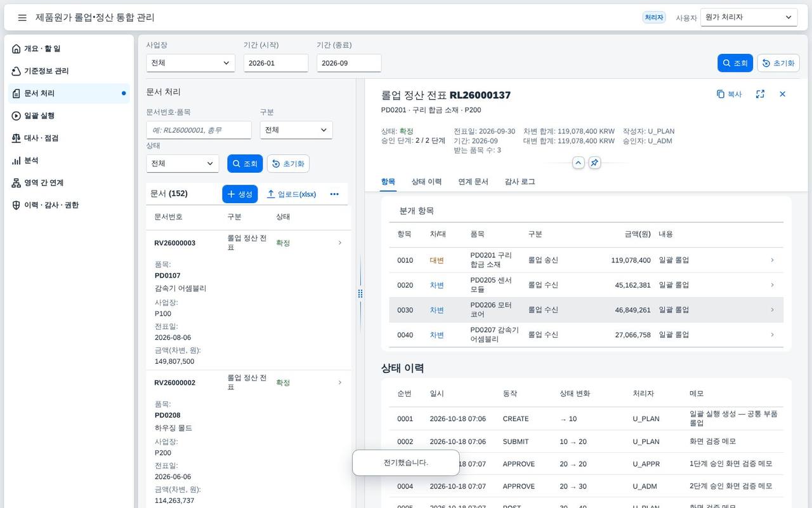812x508 pixels.
Task: Select document number RV26000002
Action: pyautogui.click(x=174, y=383)
